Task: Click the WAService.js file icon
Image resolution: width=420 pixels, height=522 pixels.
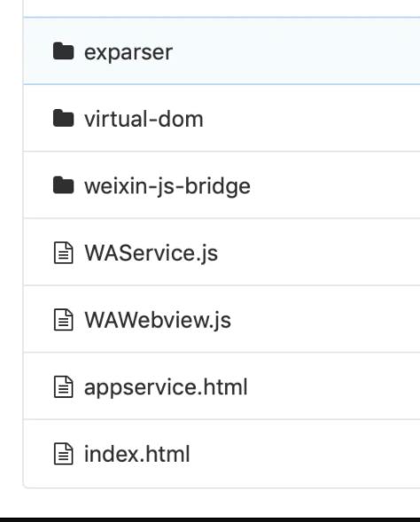Action: [x=63, y=253]
